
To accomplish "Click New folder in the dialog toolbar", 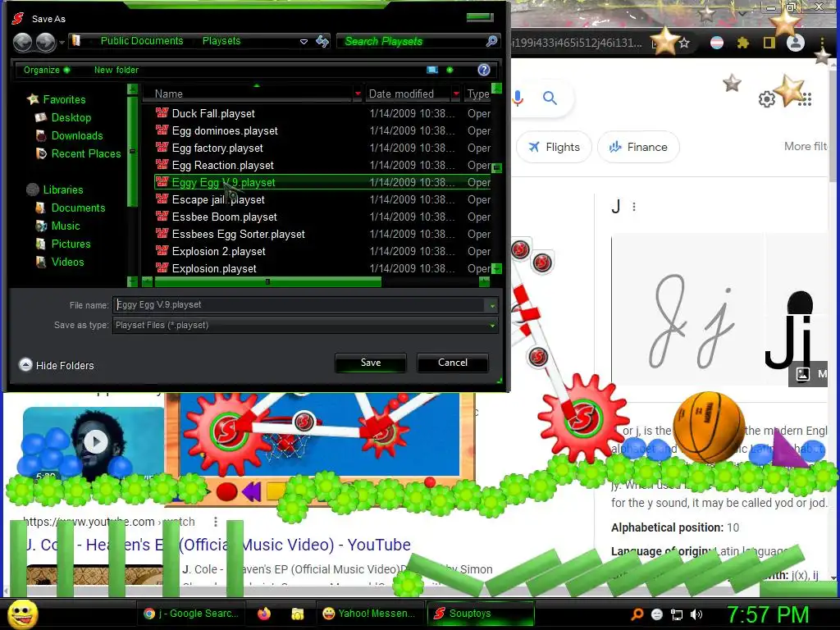I will point(116,70).
